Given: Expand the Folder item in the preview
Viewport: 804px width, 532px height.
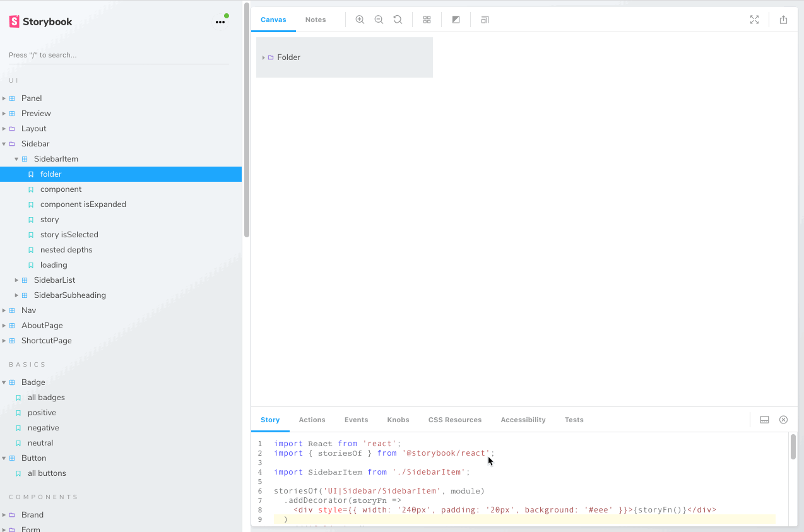Looking at the screenshot, I should 264,57.
